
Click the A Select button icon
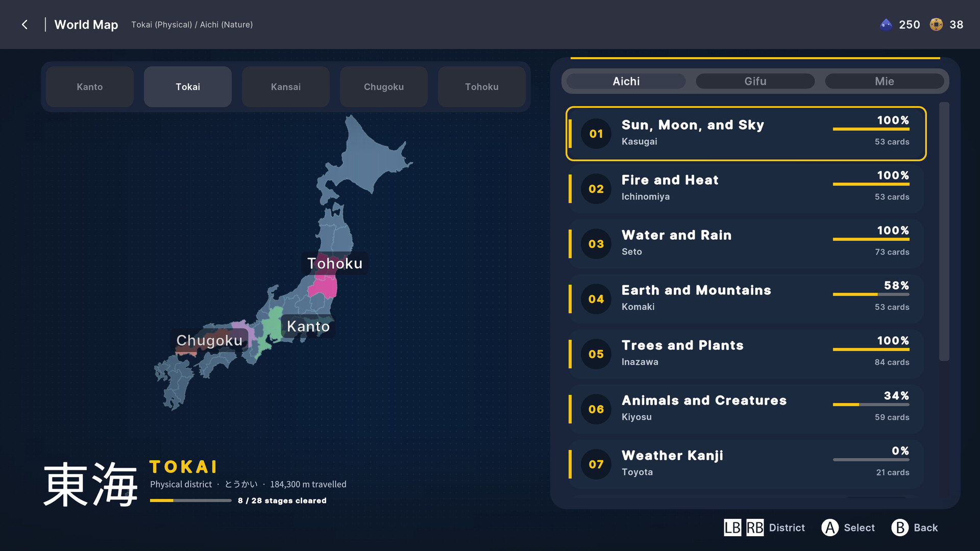click(x=830, y=528)
